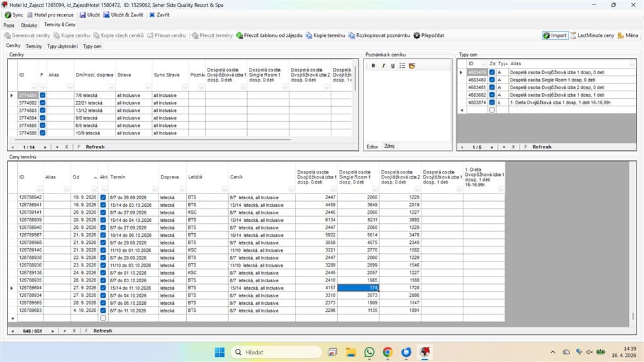Open the Strava column filter in Ceníky
The image size is (644, 362).
coord(148,87)
